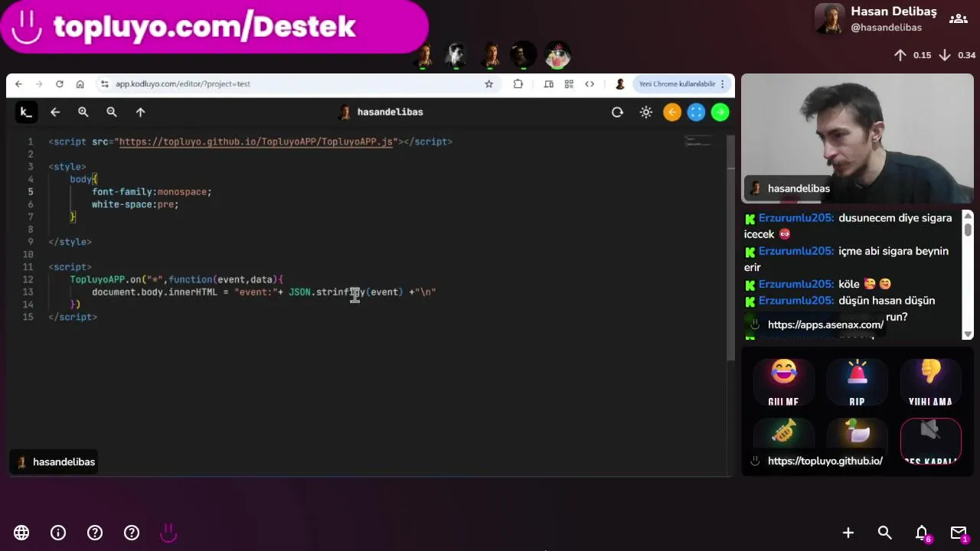Click the QR code grid icon in browser
Image resolution: width=980 pixels, height=551 pixels.
[x=569, y=84]
